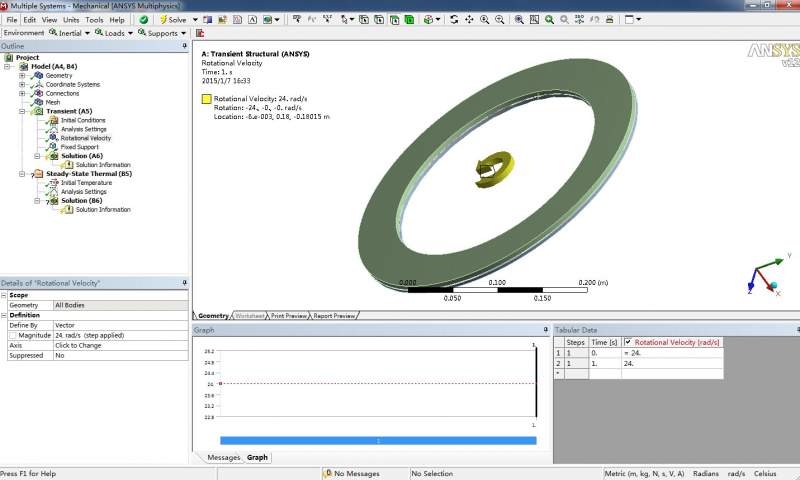
Task: Activate the Pan tool
Action: point(469,19)
